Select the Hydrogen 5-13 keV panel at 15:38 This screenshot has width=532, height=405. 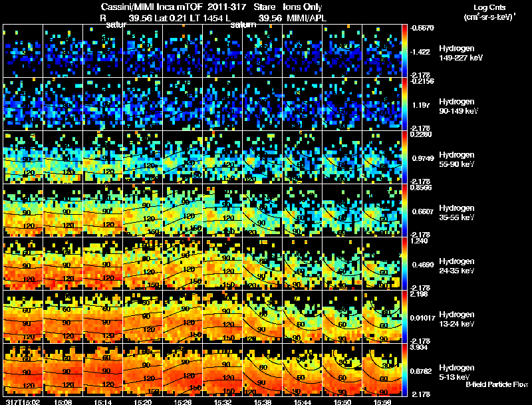tap(262, 370)
